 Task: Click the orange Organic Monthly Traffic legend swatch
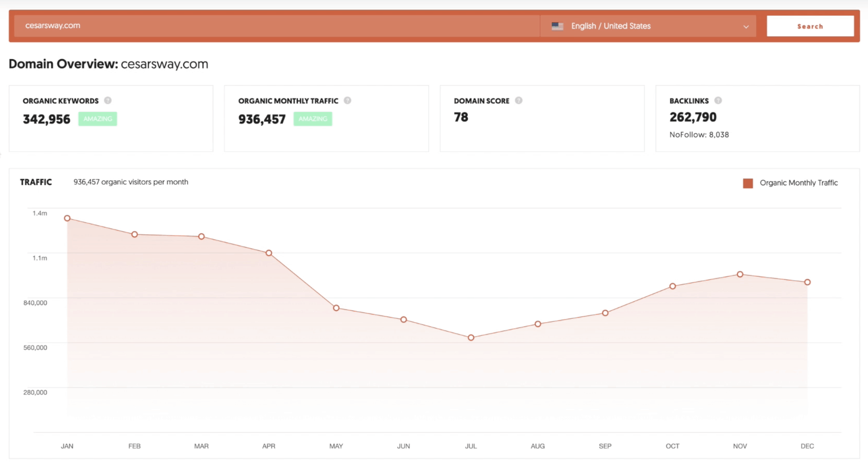click(747, 183)
